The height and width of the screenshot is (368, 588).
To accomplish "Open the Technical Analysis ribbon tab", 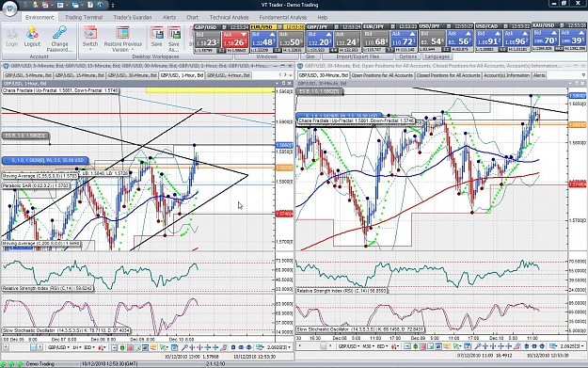I will point(229,17).
